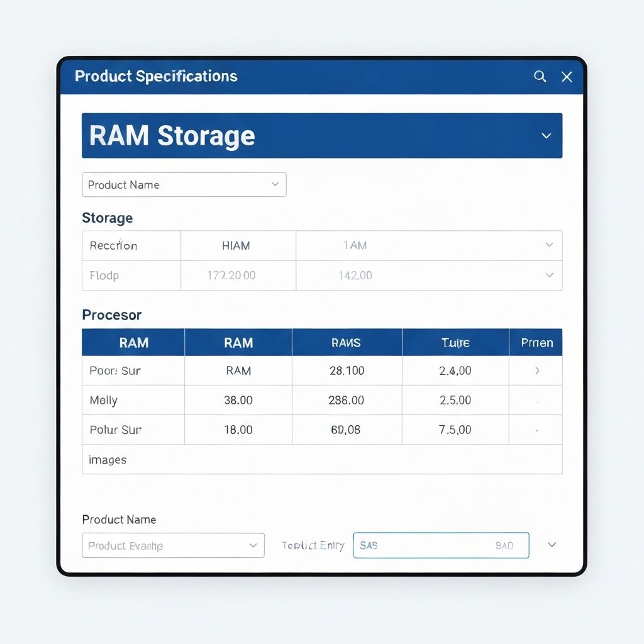Screen dimensions: 644x644
Task: Click the images row in the table
Action: (108, 460)
